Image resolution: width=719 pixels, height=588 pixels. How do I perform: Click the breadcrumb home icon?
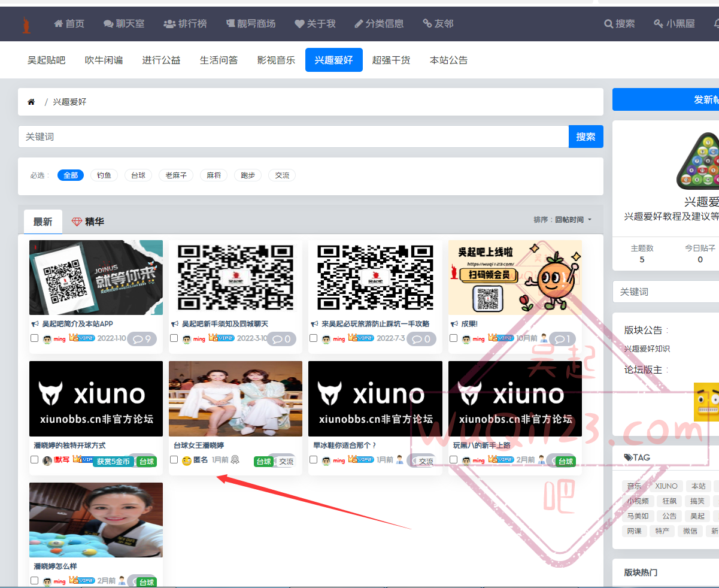coord(31,102)
